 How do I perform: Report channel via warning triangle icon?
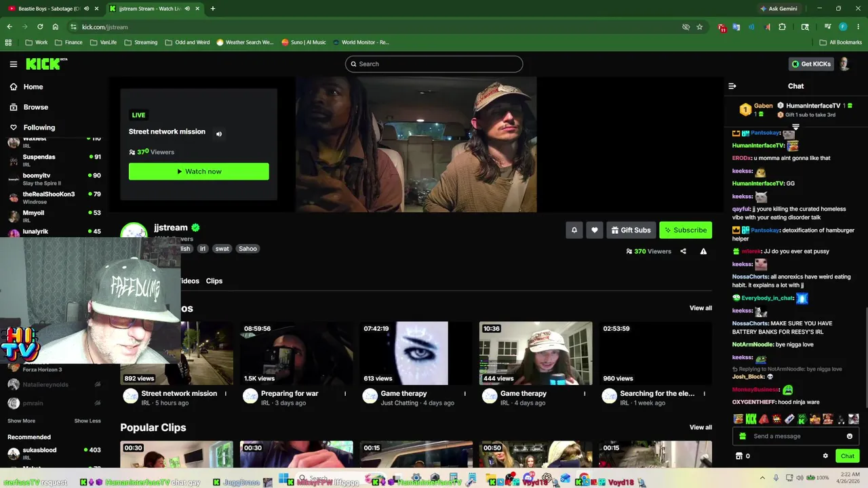coord(703,251)
